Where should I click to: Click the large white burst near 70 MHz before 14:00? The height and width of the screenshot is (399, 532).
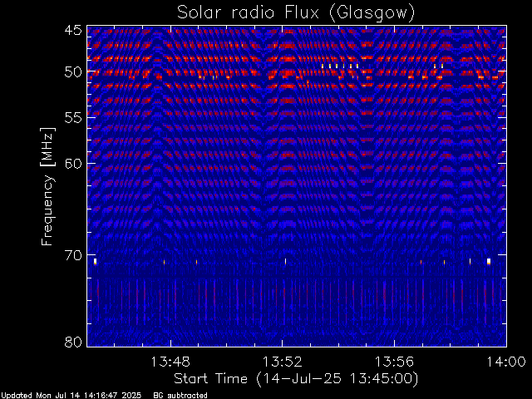[489, 261]
